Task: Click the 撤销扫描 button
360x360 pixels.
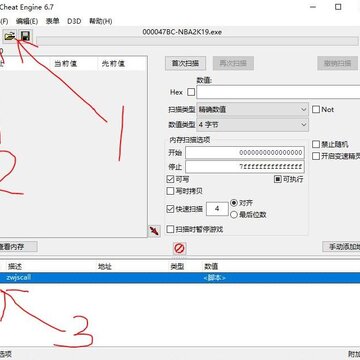Action: coord(338,63)
